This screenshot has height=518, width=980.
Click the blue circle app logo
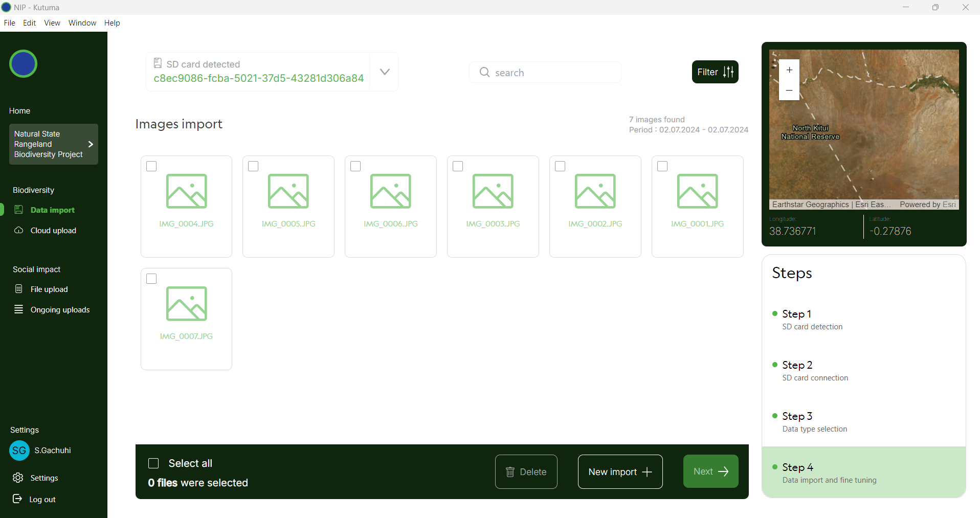pos(23,64)
